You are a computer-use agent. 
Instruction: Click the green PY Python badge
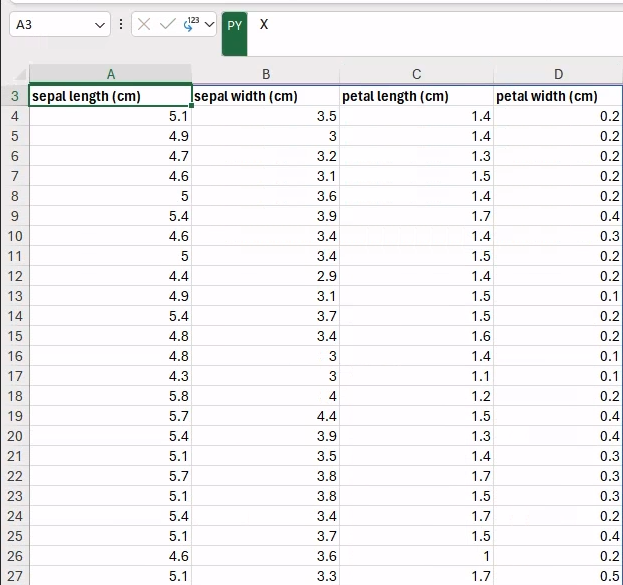tap(235, 26)
